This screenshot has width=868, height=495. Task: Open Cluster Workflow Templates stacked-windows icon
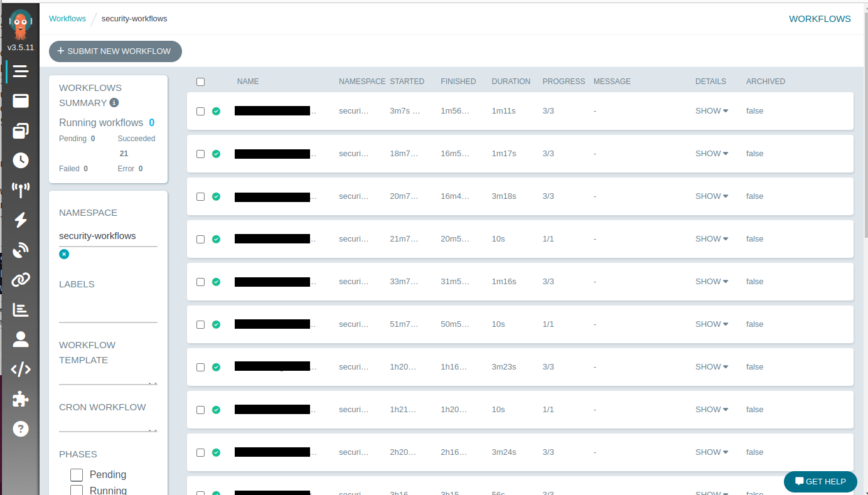coord(21,130)
